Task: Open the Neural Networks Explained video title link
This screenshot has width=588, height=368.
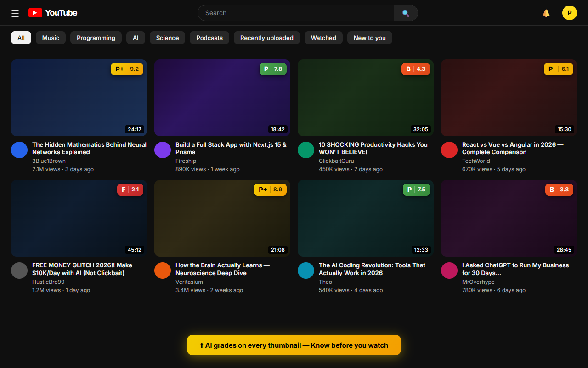Action: (x=89, y=148)
